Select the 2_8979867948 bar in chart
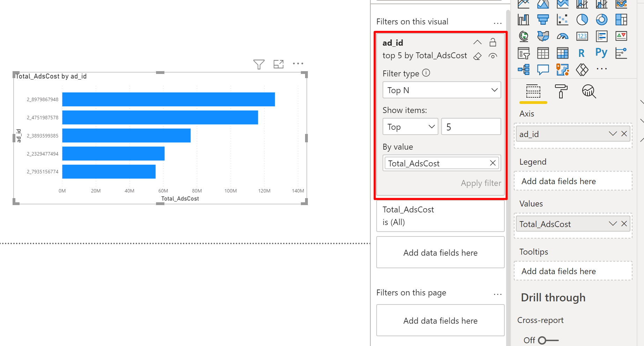 169,99
